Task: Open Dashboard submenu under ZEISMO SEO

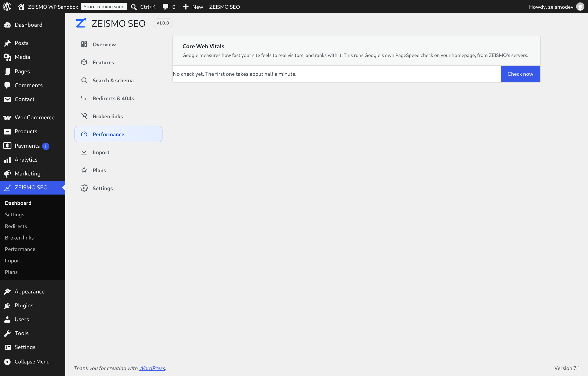Action: pyautogui.click(x=18, y=203)
